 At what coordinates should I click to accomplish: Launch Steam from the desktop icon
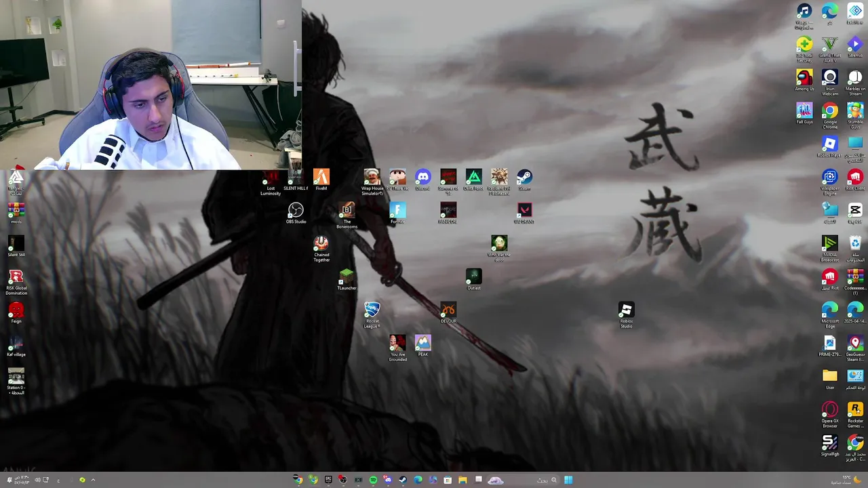(x=524, y=180)
